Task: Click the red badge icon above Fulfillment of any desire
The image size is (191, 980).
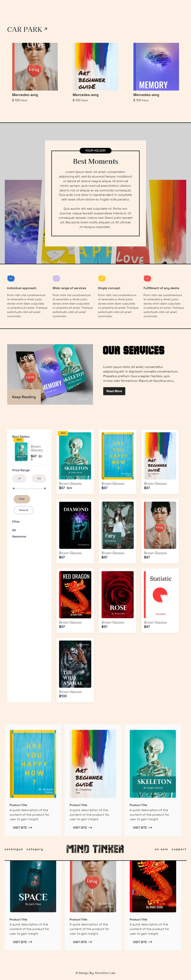Action: (x=147, y=278)
